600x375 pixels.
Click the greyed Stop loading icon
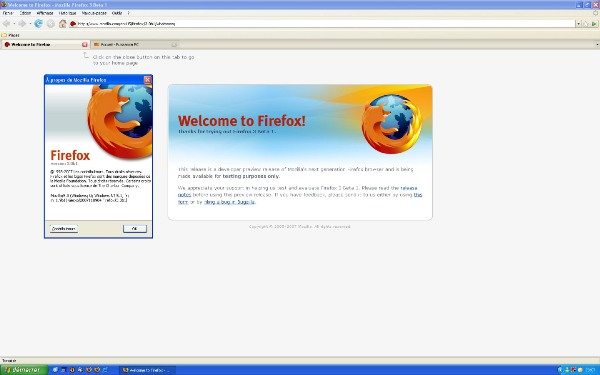[x=51, y=24]
